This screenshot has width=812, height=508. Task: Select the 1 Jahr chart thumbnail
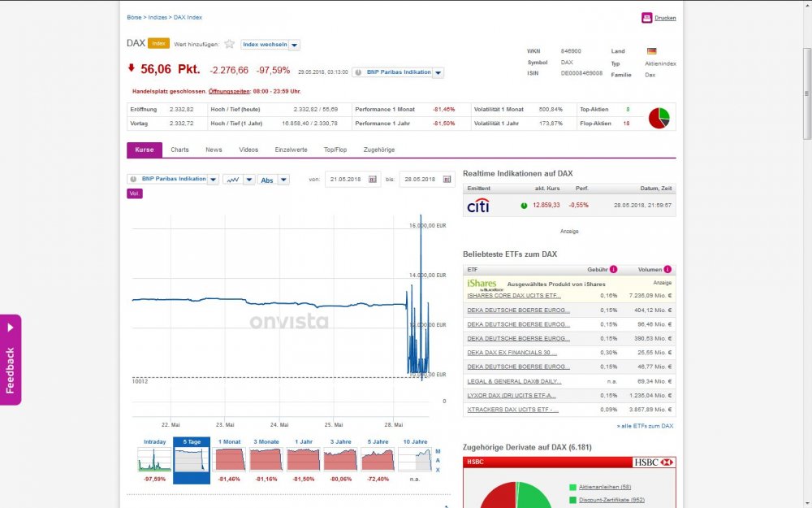tap(304, 460)
